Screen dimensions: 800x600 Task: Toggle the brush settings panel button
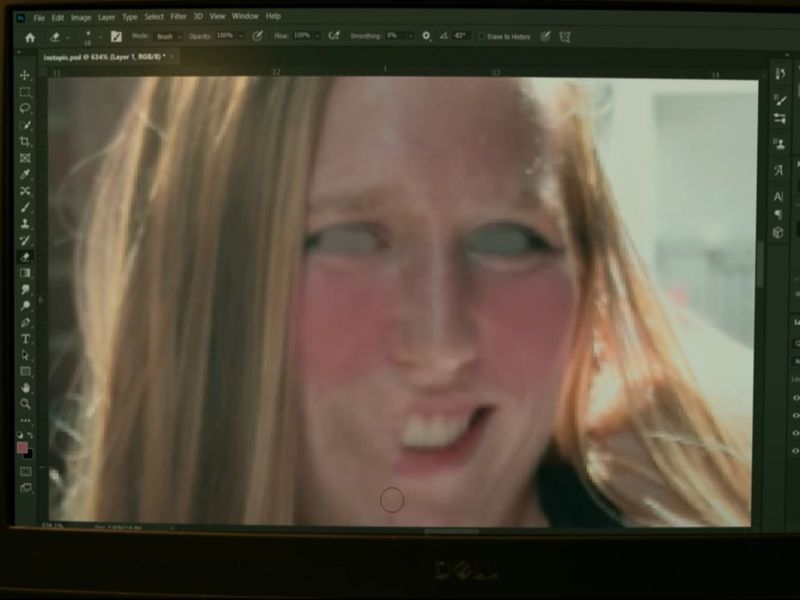pos(116,37)
